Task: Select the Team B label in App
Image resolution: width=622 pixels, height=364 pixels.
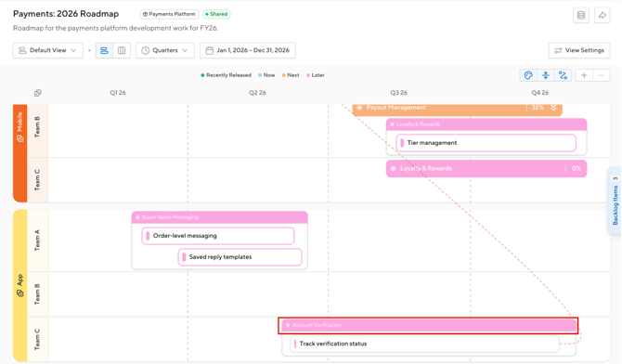Action: 37,294
